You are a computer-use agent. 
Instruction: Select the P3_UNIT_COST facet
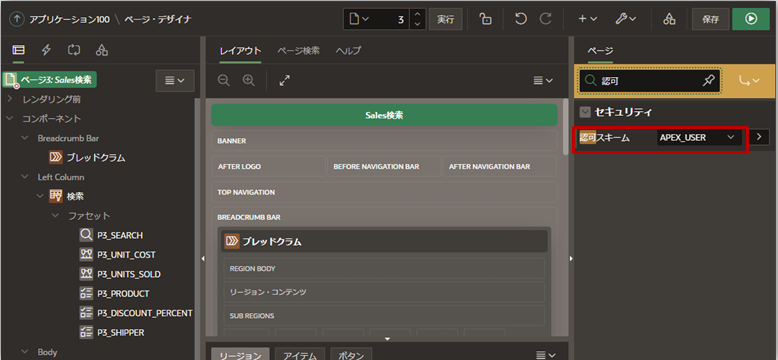point(126,254)
